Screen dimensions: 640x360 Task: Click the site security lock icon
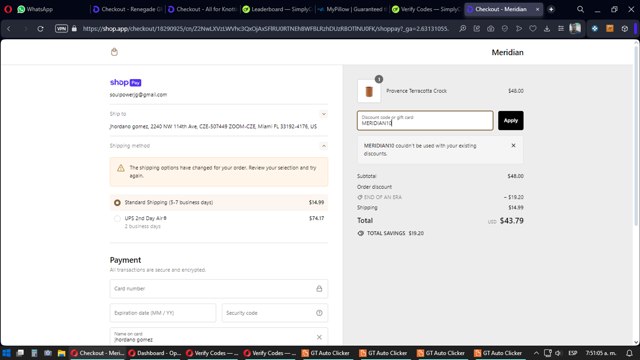[x=74, y=29]
